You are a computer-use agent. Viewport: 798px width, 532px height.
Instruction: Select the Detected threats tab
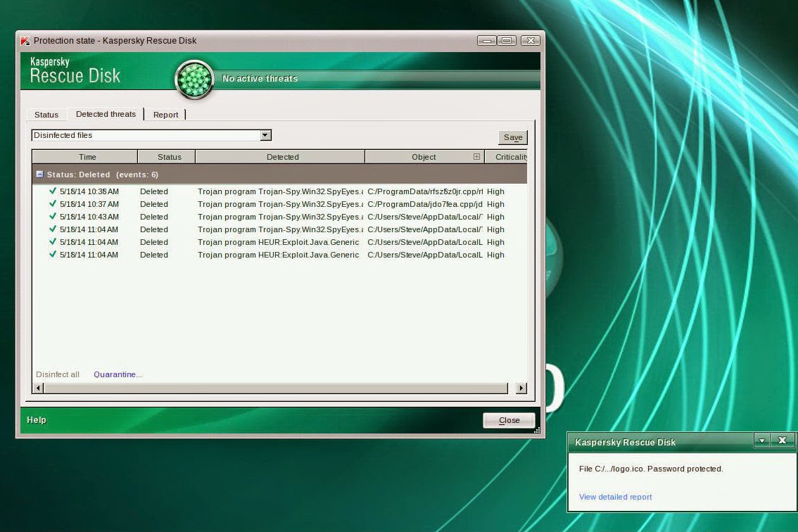tap(106, 114)
